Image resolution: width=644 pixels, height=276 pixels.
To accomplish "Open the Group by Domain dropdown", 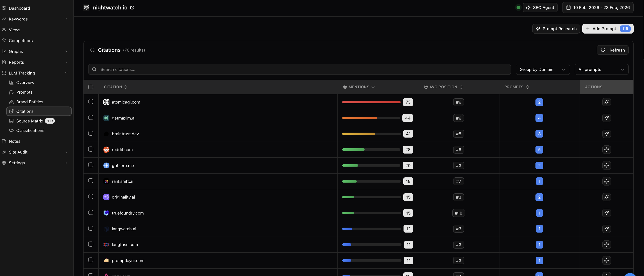I will tap(542, 69).
